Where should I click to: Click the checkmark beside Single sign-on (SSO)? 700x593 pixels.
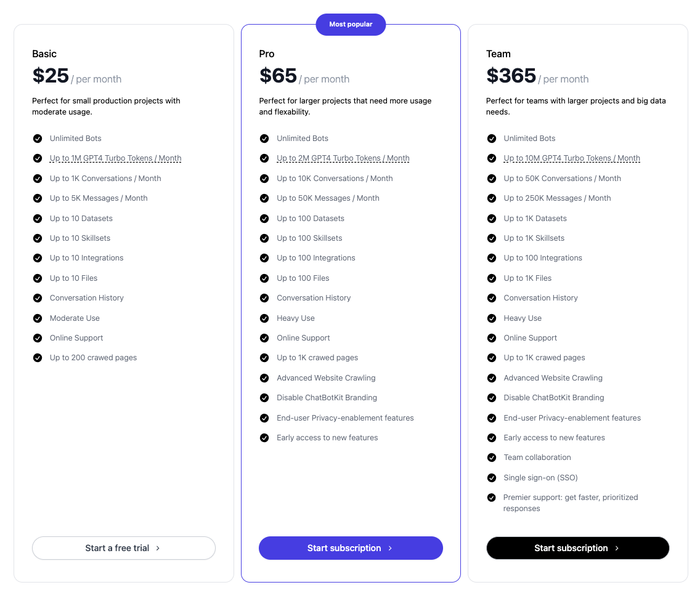pyautogui.click(x=491, y=477)
